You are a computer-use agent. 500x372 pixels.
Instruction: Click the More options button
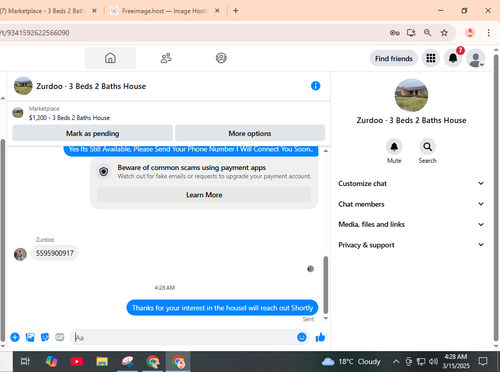(250, 133)
